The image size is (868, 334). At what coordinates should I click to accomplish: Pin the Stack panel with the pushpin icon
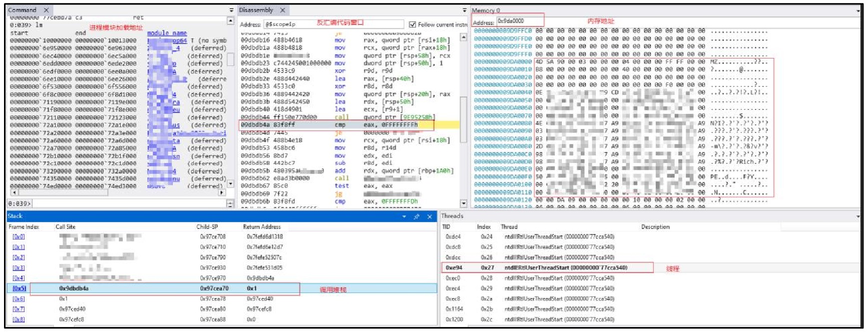coord(417,216)
